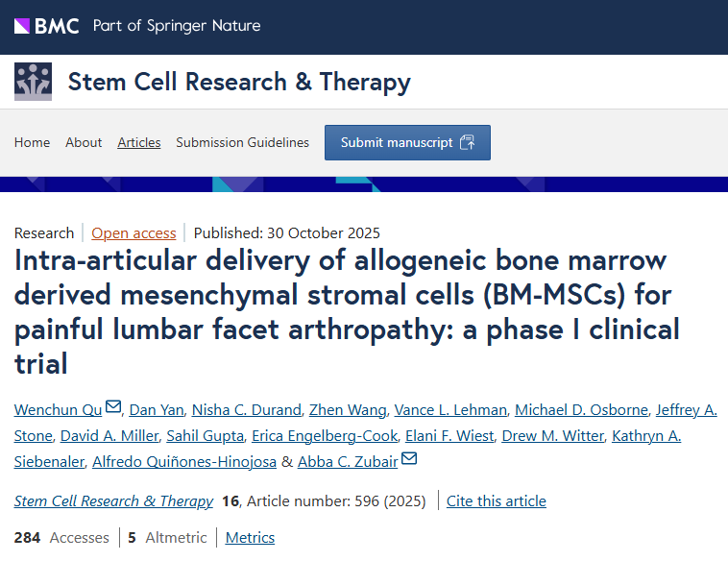Viewport: 728px width, 561px height.
Task: Click the BMC logo icon
Action: (x=47, y=26)
